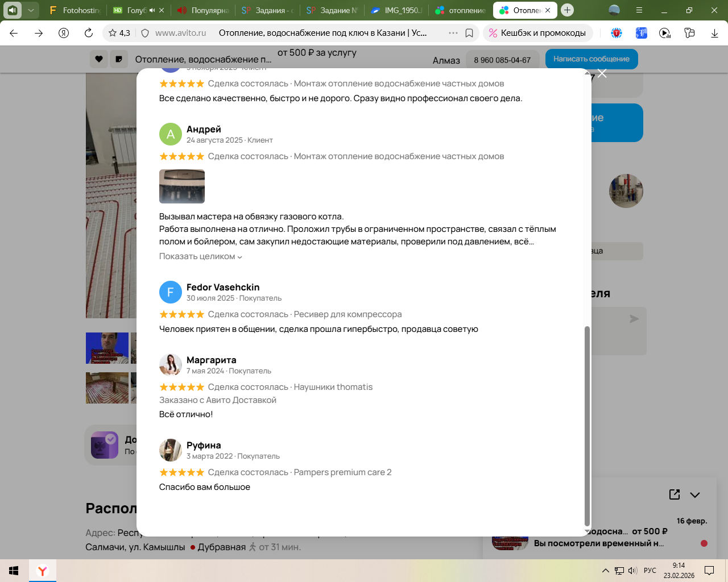
Task: Expand Андрей's review with Показать целиком
Action: pyautogui.click(x=201, y=256)
